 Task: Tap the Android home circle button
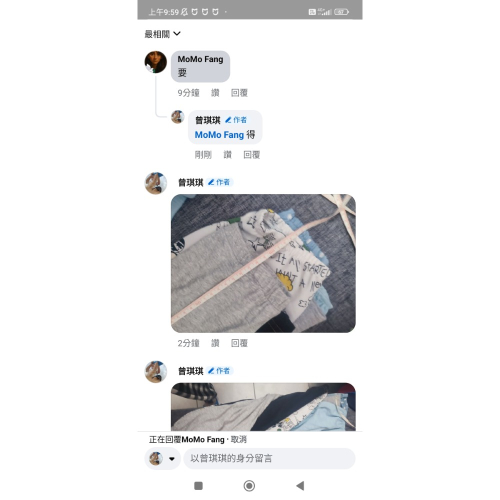249,486
